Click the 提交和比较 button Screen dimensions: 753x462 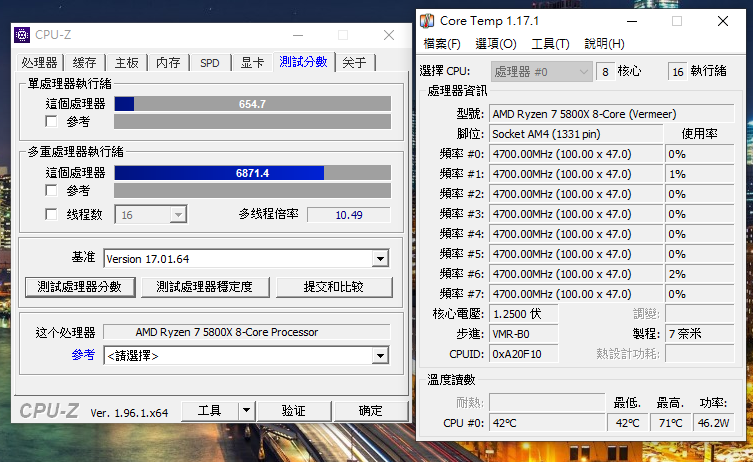[x=334, y=287]
